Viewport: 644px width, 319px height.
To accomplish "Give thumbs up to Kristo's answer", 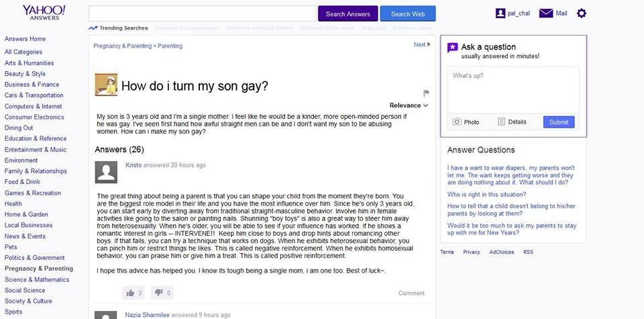I will [130, 293].
